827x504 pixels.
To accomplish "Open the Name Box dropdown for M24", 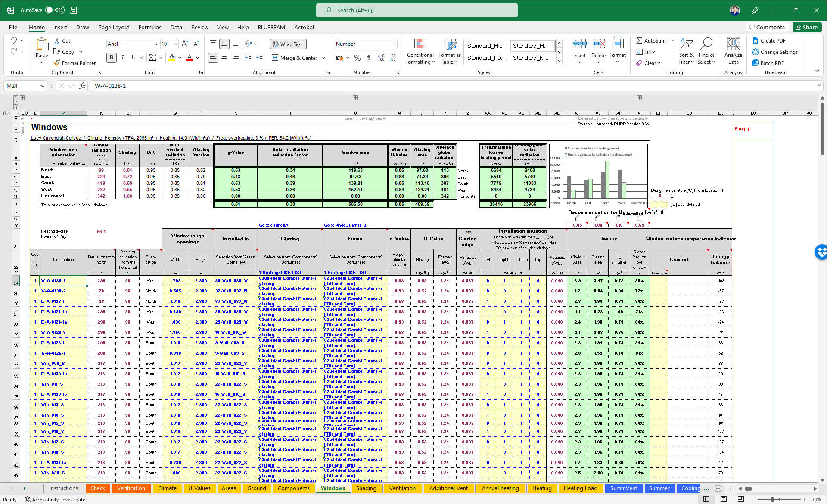I will tap(42, 86).
